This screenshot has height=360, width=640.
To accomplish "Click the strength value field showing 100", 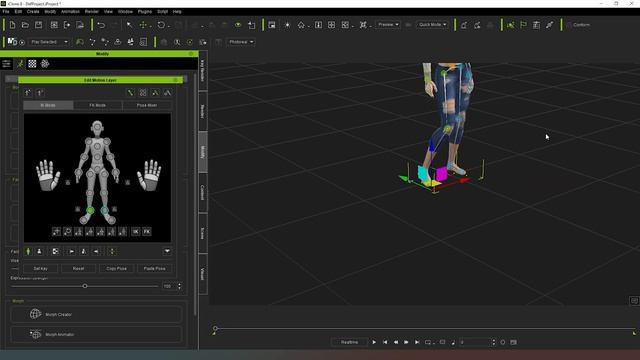I will (169, 286).
